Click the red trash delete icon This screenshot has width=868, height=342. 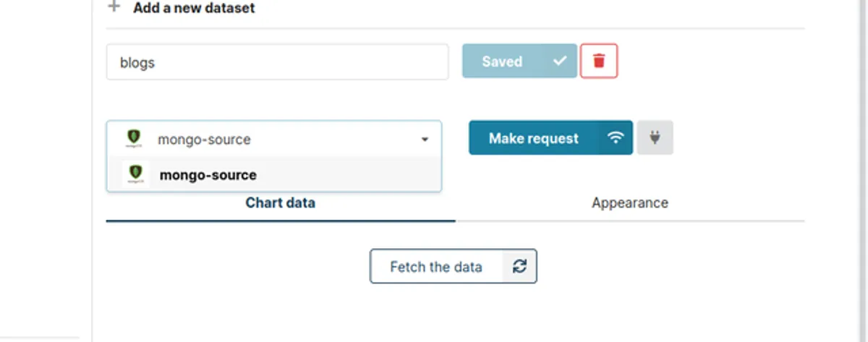pyautogui.click(x=599, y=61)
